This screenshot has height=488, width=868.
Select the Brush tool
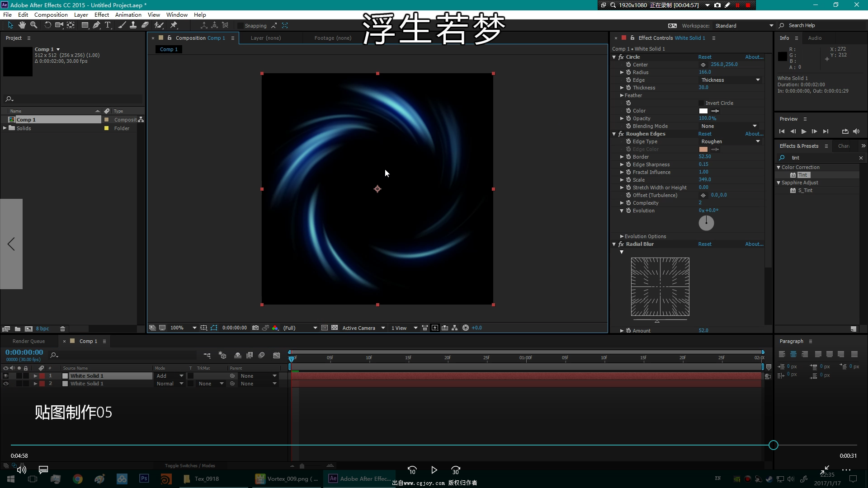[x=122, y=25]
